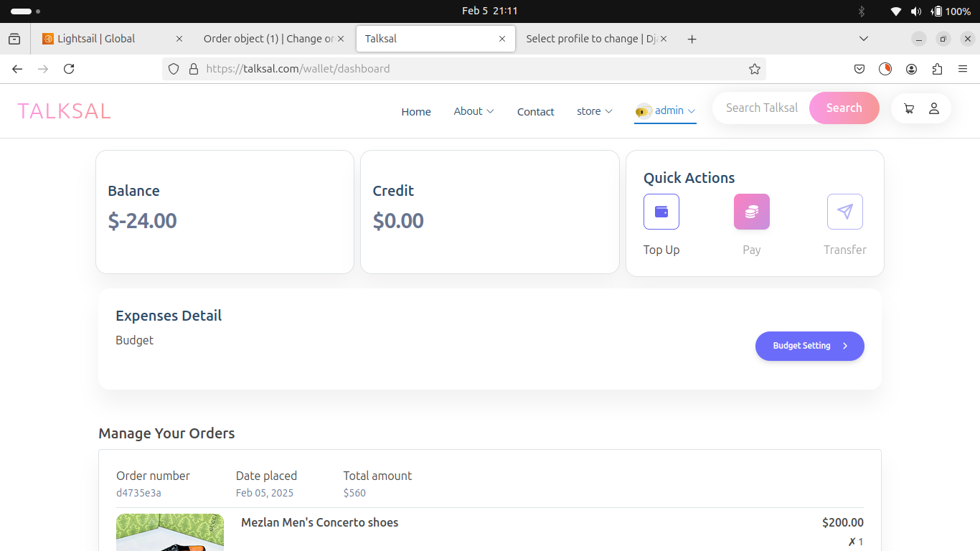The height and width of the screenshot is (551, 980).
Task: Open Mezlan Men's Concerto shoes product link
Action: click(319, 522)
